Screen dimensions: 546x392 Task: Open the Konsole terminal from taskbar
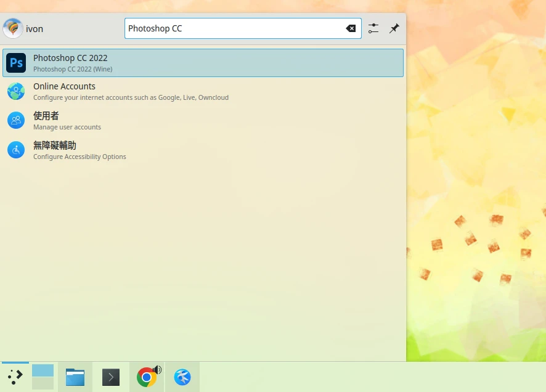point(111,377)
